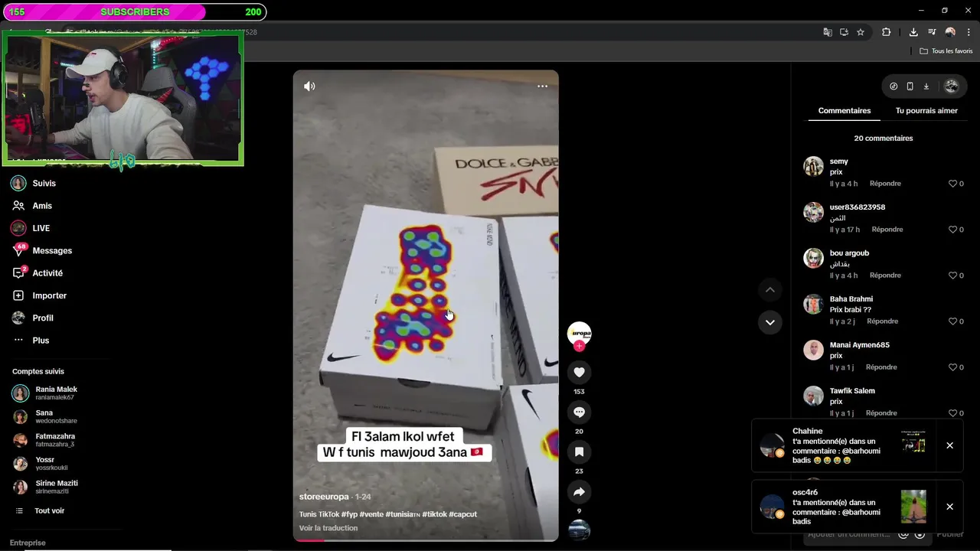Open the video thumbnail in osc4r6's notification
The height and width of the screenshot is (551, 980).
(913, 507)
